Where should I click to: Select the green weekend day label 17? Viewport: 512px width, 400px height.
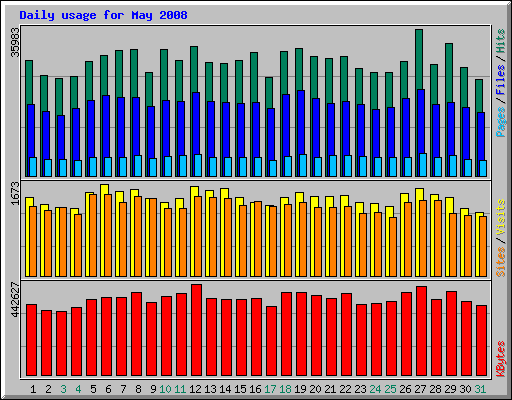point(270,389)
